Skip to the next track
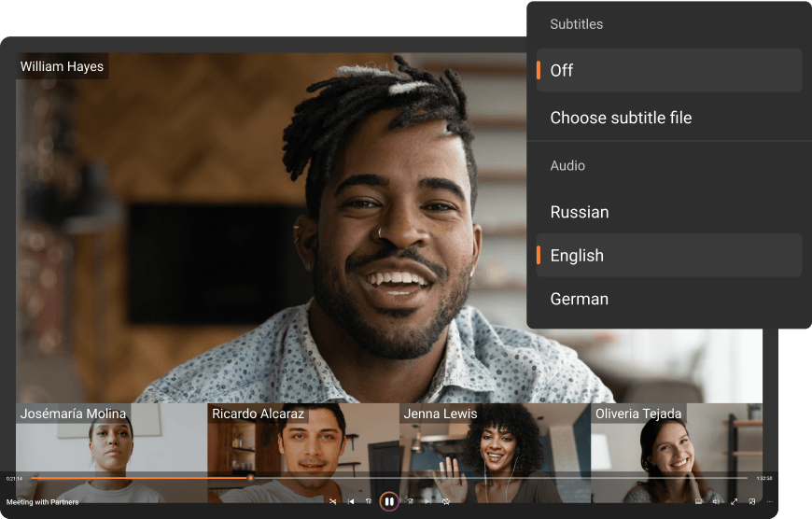The height and width of the screenshot is (519, 812). [428, 501]
